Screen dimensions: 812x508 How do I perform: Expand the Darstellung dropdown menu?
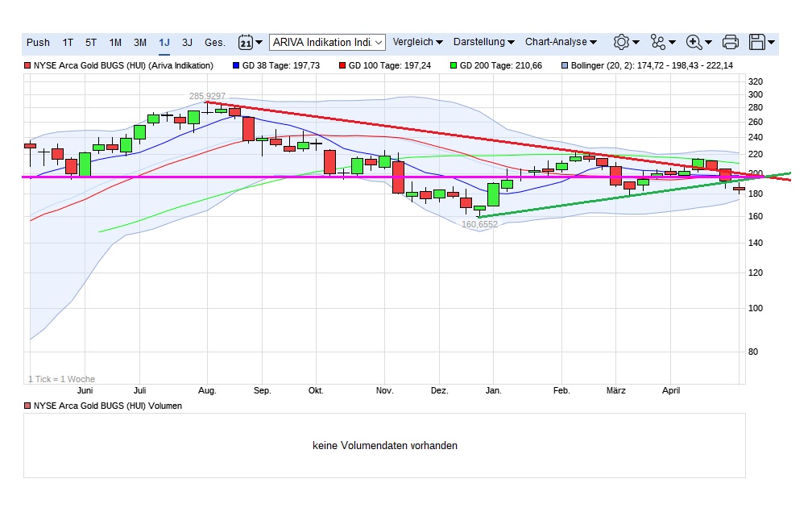point(483,42)
